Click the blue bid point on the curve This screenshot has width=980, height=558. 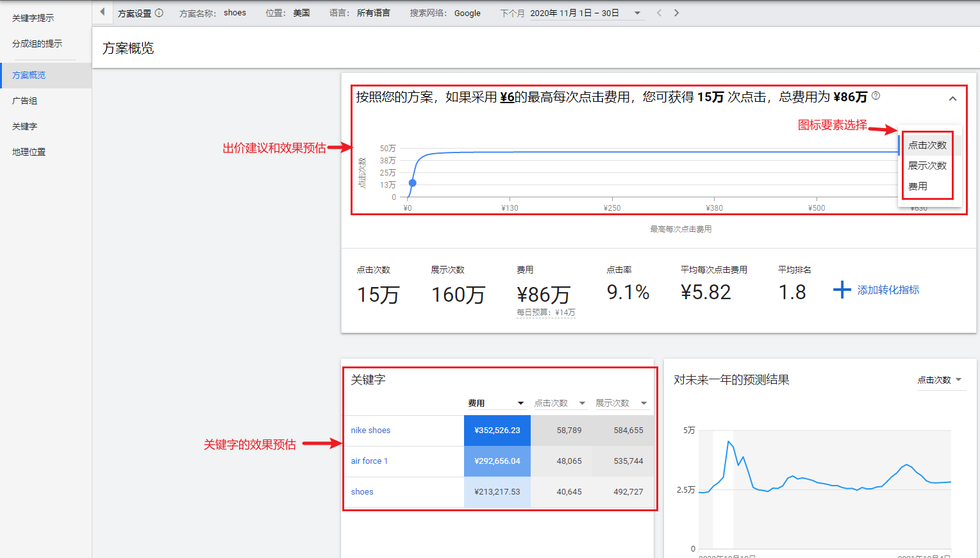point(413,183)
